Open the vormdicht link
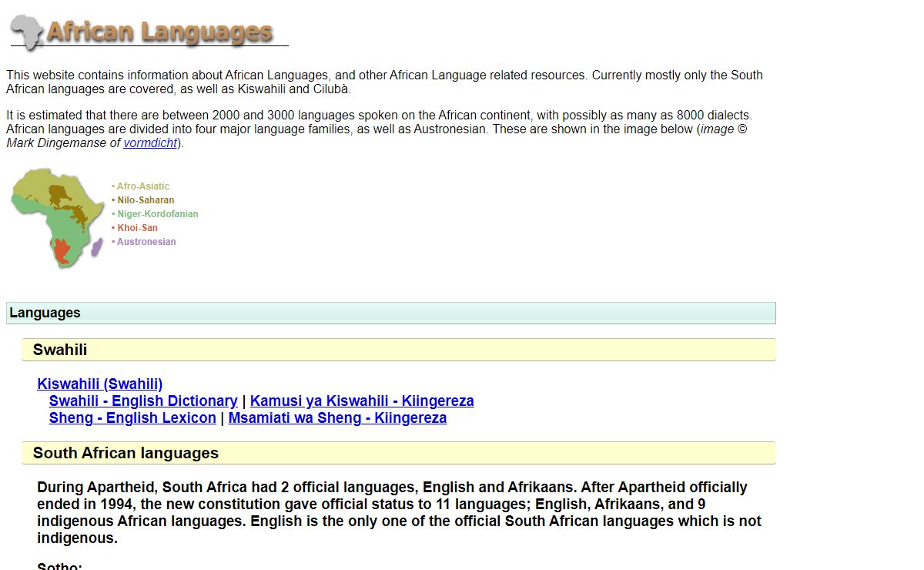Screen dimensions: 924x570 (150, 142)
